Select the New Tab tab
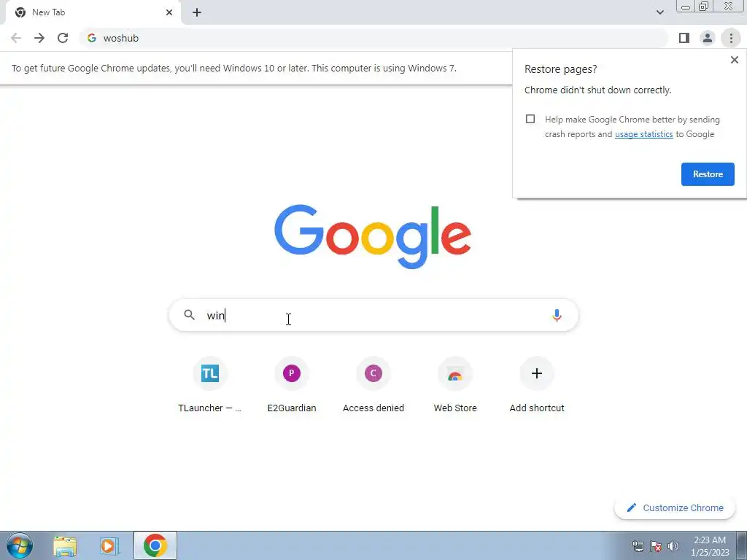 [93, 12]
